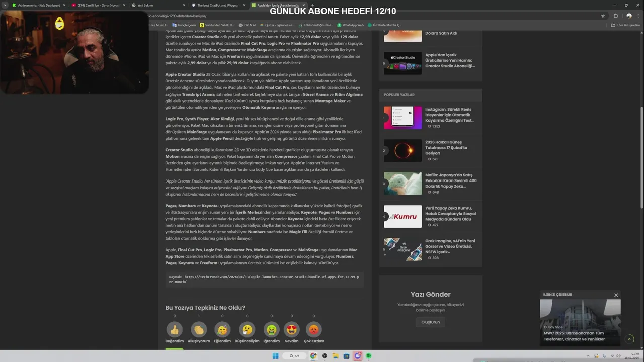React with the İğrendim sick emoji
Viewport: 644px width, 362px height.
pos(271,330)
